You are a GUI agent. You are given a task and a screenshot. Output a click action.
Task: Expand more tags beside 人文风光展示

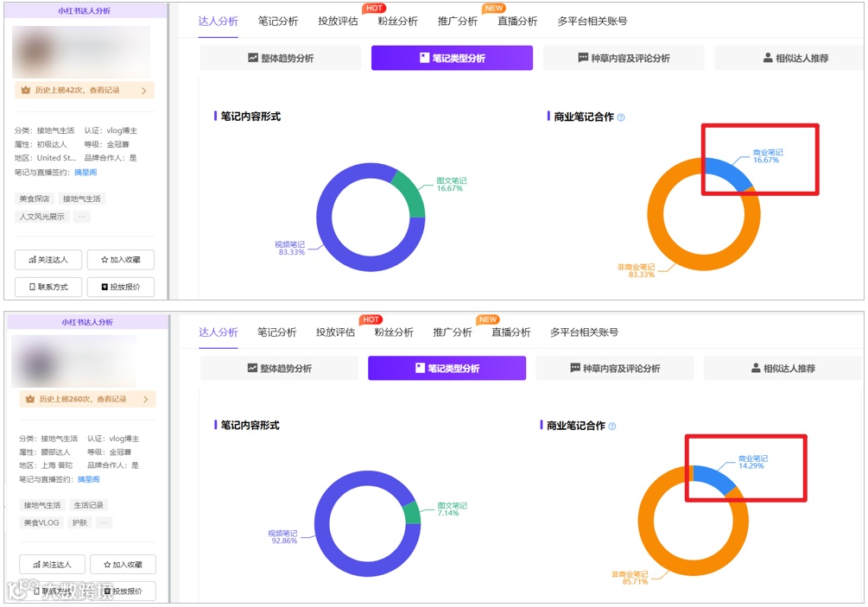82,217
